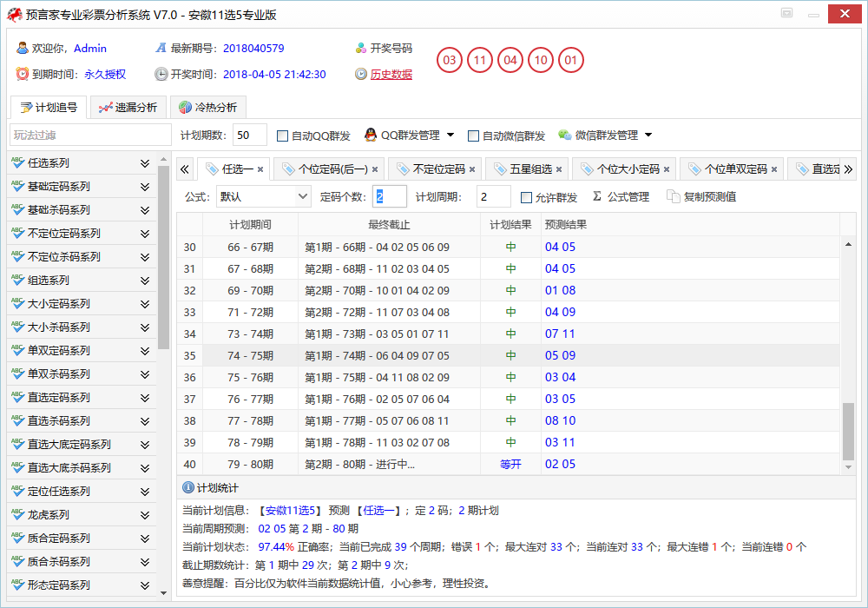Click the 计划期数 input showing 50
Viewport: 868px width, 608px height.
pyautogui.click(x=250, y=135)
